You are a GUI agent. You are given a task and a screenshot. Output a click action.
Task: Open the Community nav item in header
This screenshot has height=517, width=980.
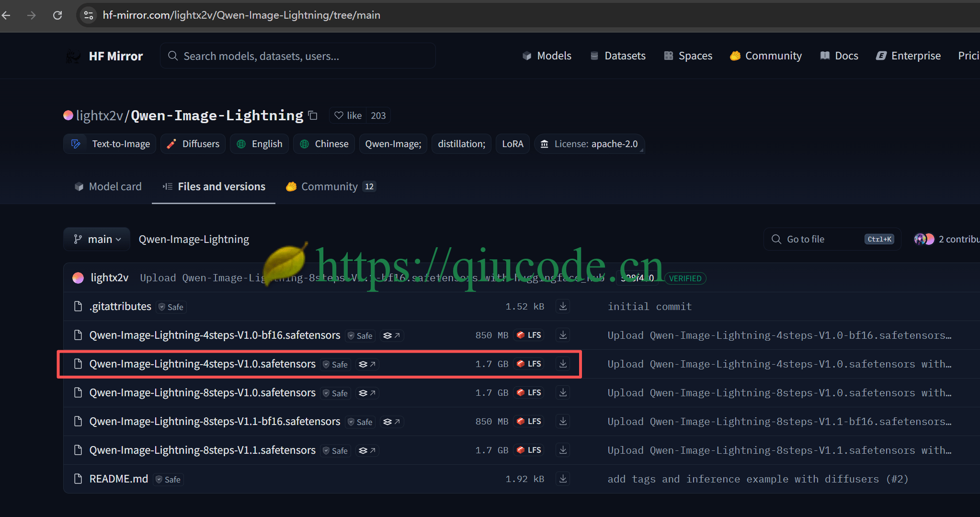766,56
